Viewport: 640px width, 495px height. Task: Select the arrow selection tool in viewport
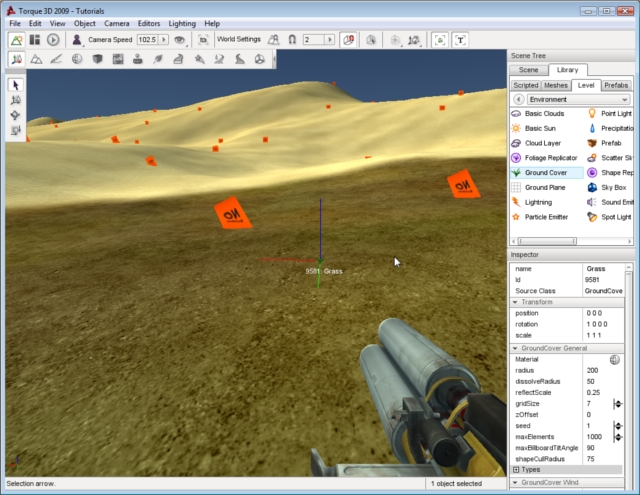point(16,85)
